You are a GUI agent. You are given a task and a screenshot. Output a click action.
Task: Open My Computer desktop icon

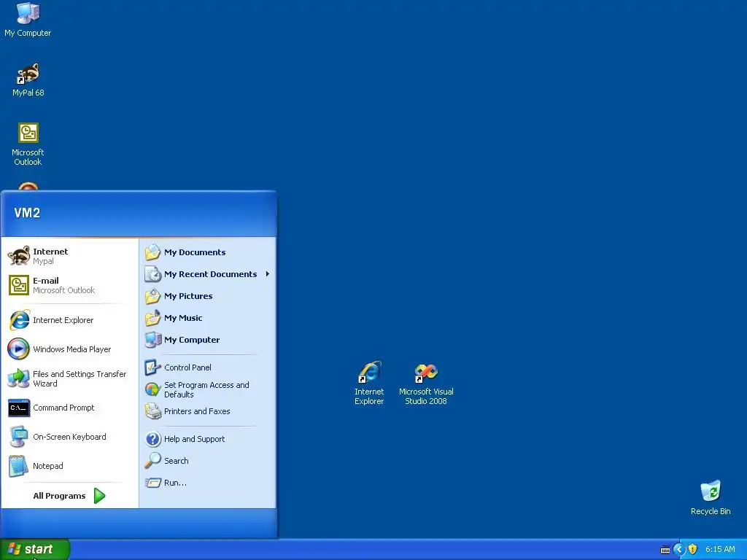pos(28,20)
